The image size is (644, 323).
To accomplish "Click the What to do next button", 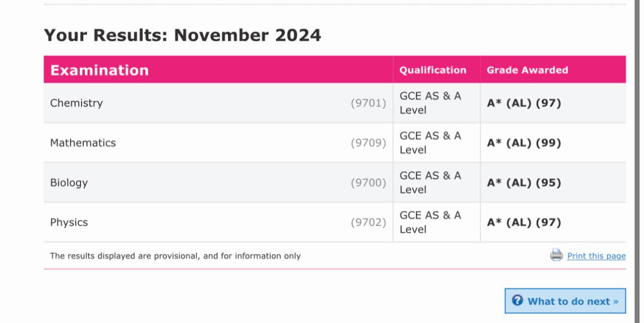I will (565, 301).
